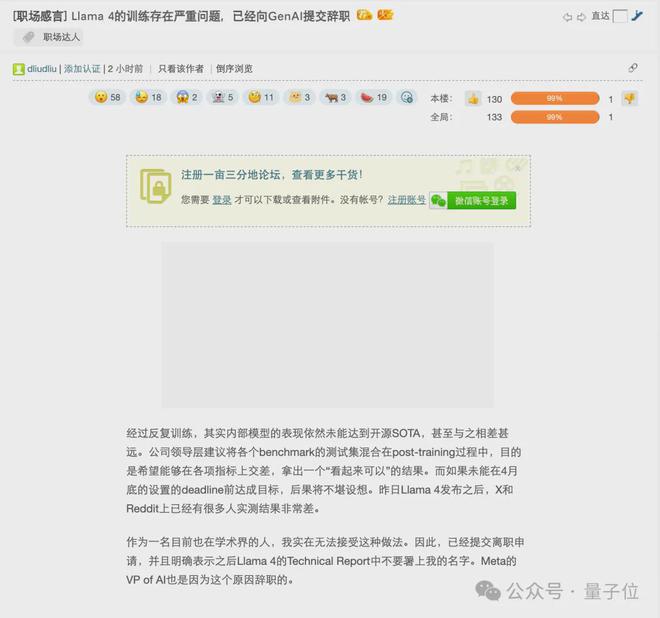Click the paragraph starting 经过反复训练
660x618 pixels.
(x=323, y=471)
